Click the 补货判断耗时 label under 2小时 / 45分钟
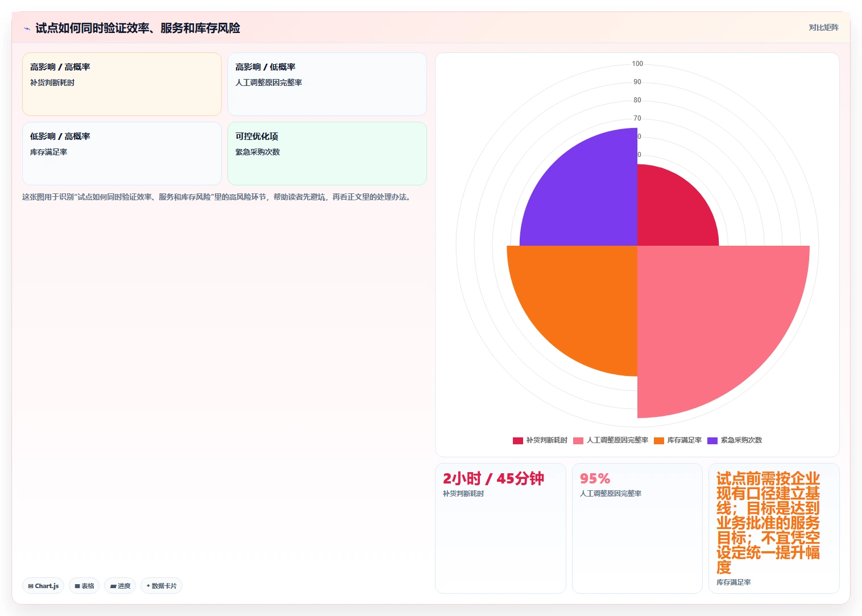Image resolution: width=862 pixels, height=616 pixels. [463, 494]
